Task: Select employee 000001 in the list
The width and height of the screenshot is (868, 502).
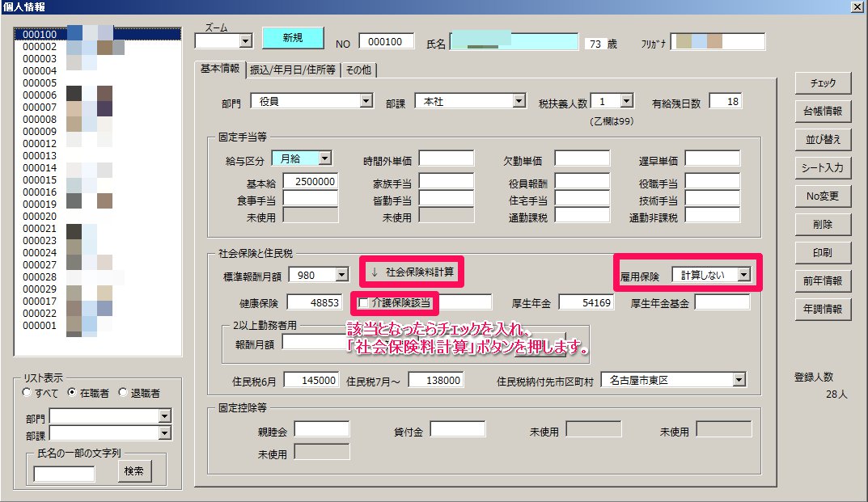Action: pos(97,326)
